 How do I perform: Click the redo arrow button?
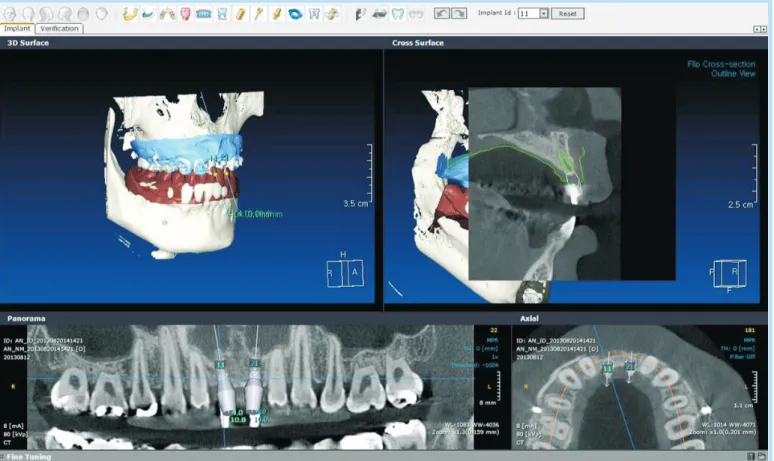[x=459, y=13]
